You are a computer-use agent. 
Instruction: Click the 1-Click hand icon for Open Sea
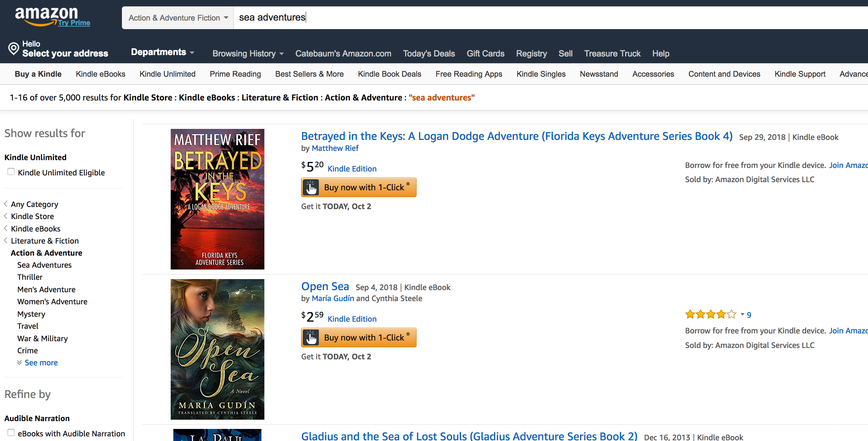[x=311, y=337]
